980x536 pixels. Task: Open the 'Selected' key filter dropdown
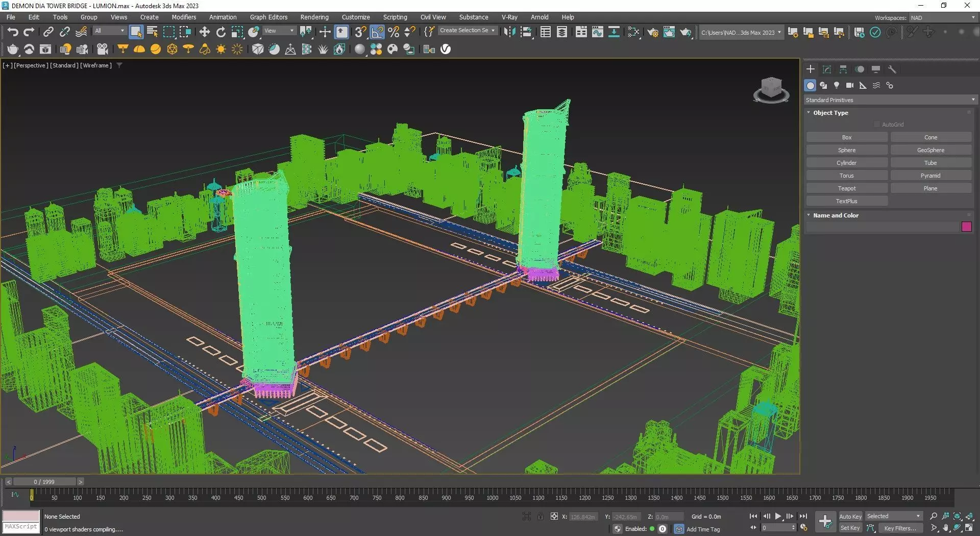[x=894, y=517]
